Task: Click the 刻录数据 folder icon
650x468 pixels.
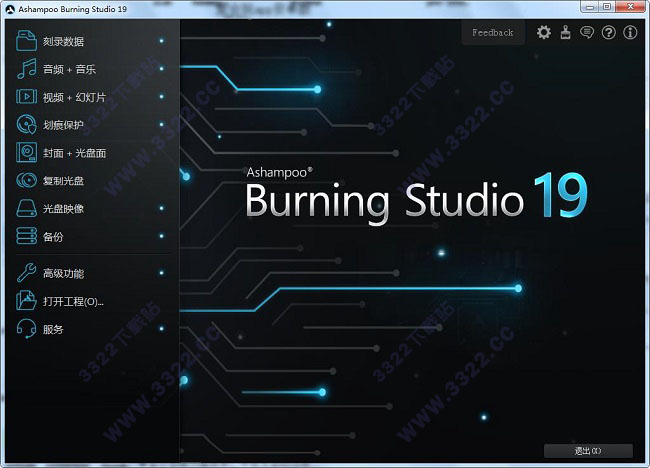Action: point(26,41)
